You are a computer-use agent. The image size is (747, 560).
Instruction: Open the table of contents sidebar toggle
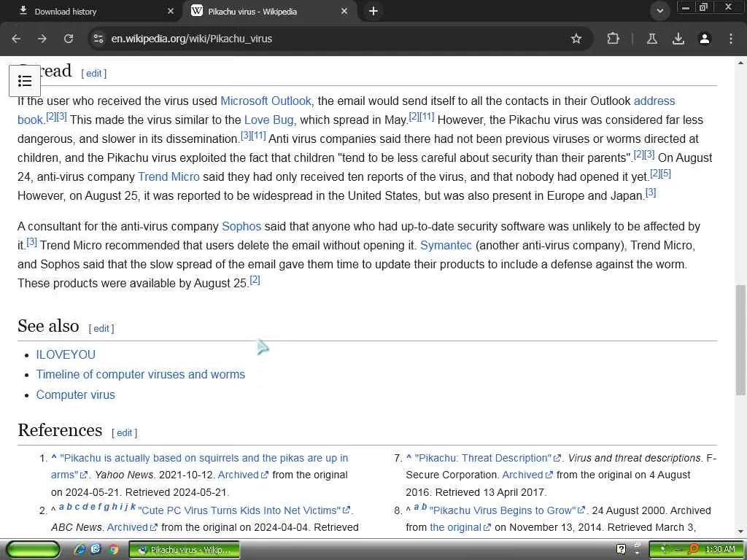(x=25, y=81)
